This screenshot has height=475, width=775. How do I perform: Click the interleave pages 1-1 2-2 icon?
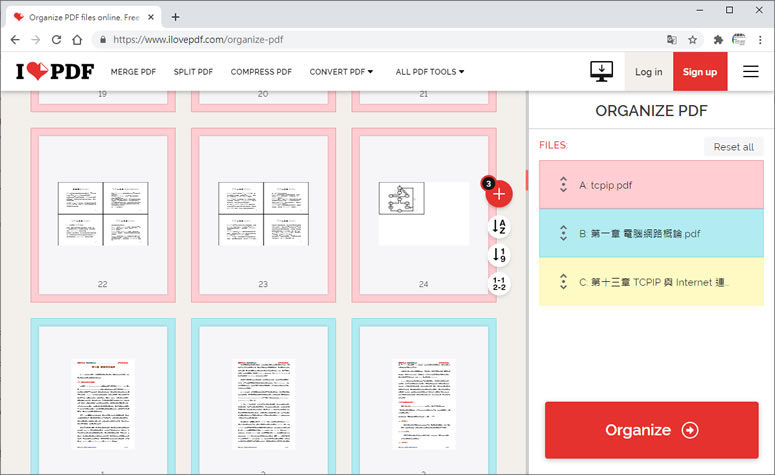click(501, 284)
